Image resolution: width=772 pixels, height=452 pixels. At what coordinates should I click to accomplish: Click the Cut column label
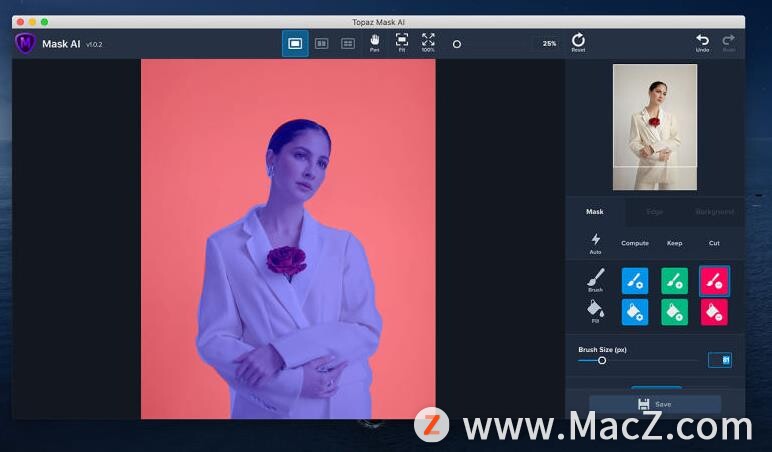714,243
